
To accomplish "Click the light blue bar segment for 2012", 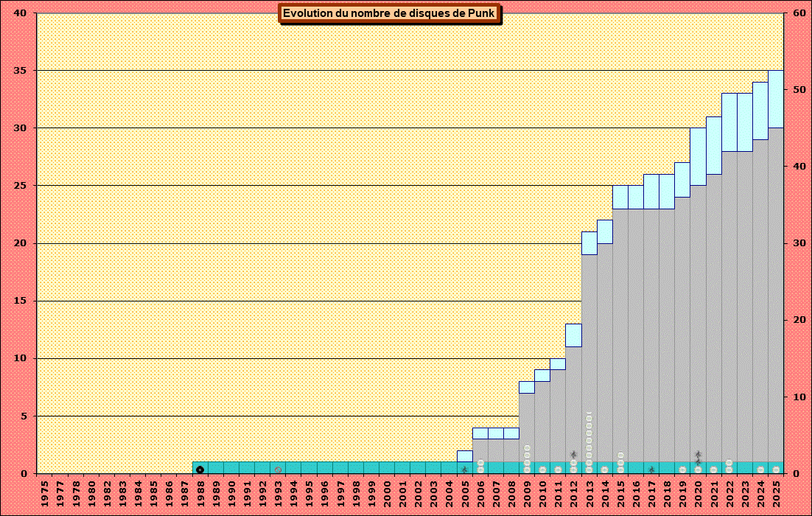I will (x=573, y=335).
